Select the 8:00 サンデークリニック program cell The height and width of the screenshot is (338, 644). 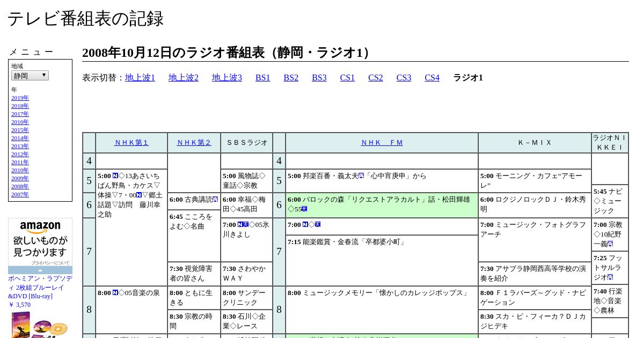click(x=247, y=298)
